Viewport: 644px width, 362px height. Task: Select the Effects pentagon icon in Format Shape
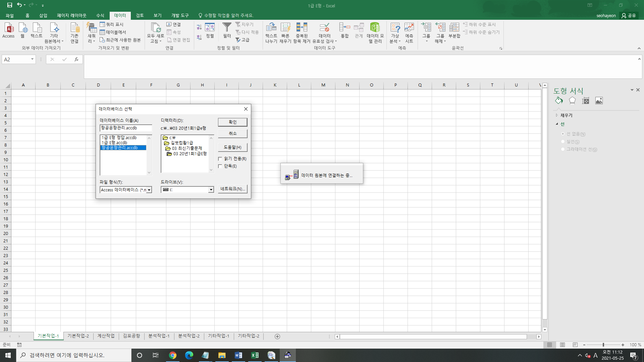click(572, 101)
